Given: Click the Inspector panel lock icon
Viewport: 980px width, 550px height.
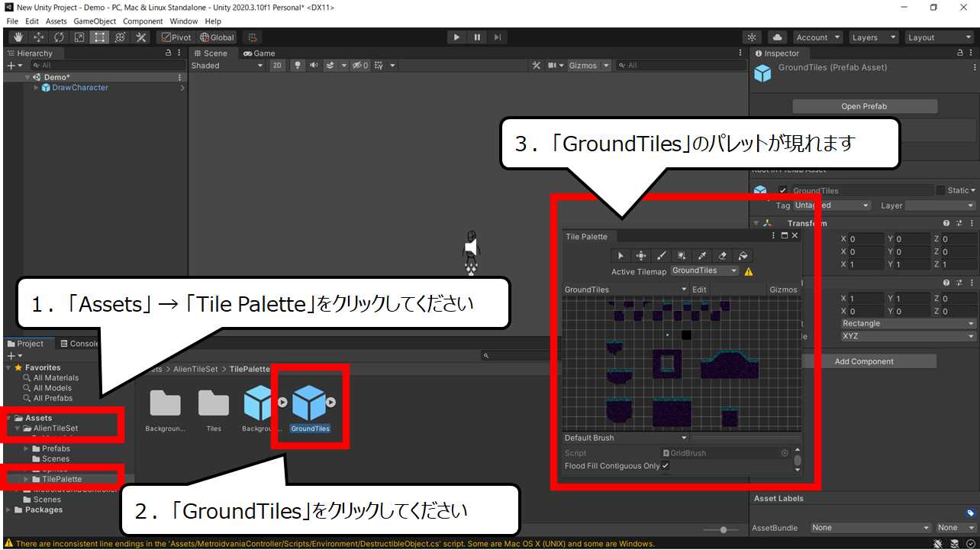Looking at the screenshot, I should (x=960, y=53).
